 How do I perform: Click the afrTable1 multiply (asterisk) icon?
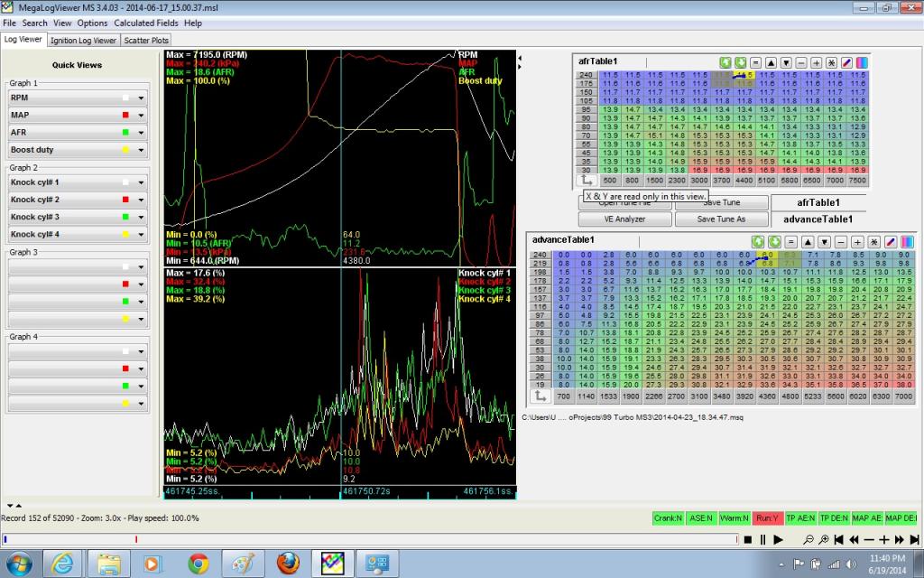(831, 62)
